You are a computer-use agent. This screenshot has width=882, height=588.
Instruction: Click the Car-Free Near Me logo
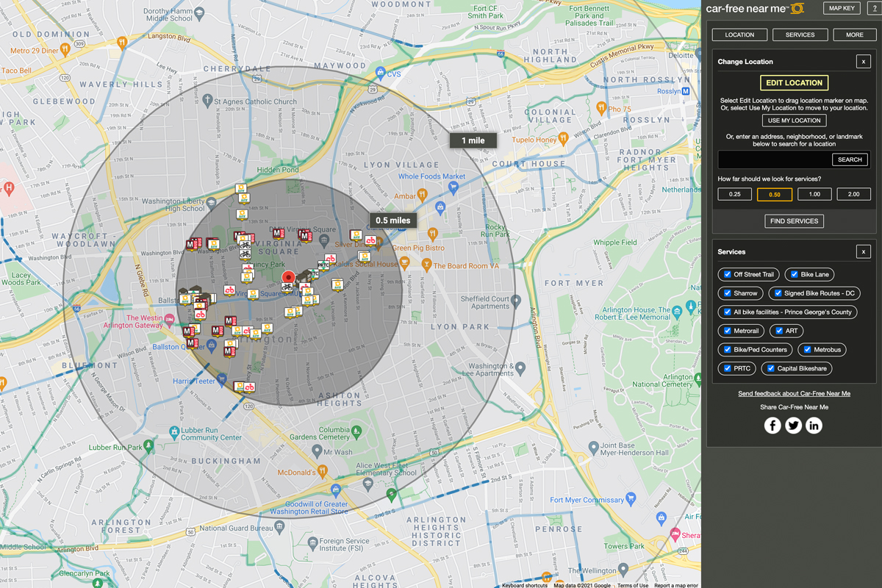coord(755,9)
